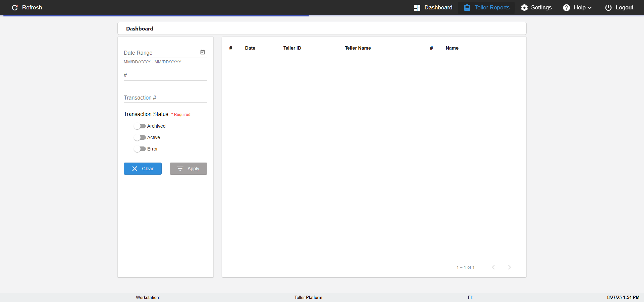Click the Teller ID column header
The height and width of the screenshot is (302, 644).
click(x=292, y=48)
